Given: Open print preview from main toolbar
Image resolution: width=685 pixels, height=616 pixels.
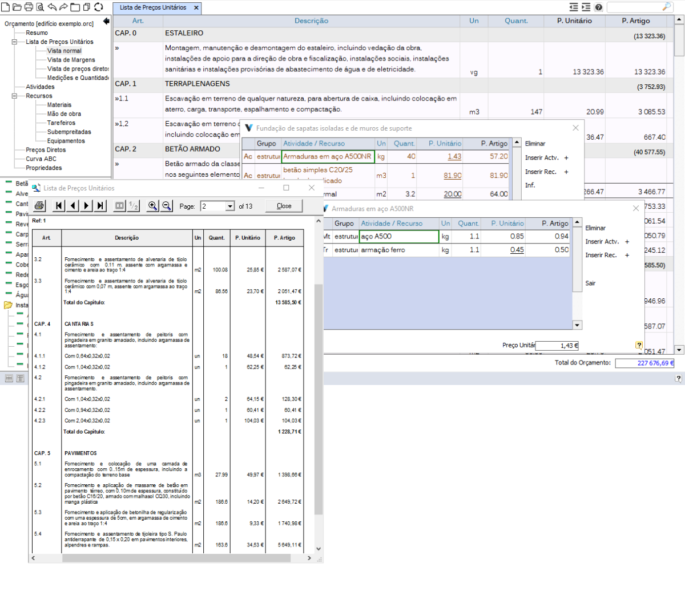Looking at the screenshot, I should [x=40, y=7].
